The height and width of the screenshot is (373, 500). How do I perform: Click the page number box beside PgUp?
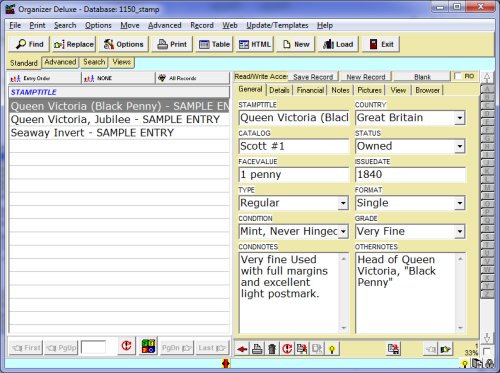pos(93,347)
